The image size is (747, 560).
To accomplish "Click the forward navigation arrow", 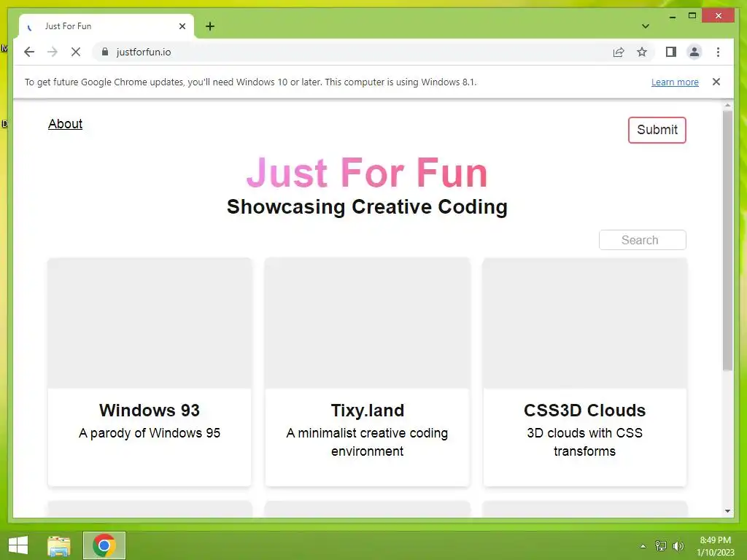I will pos(53,52).
